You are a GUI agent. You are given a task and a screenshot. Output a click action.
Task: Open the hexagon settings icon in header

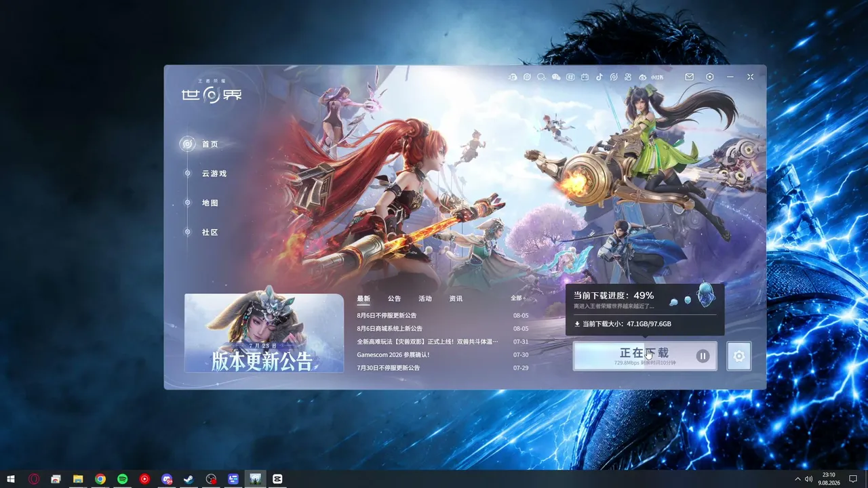710,77
